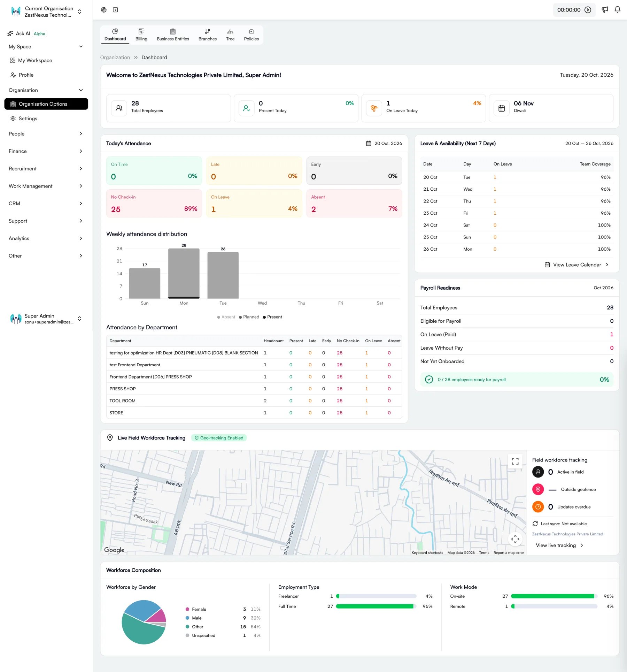Expand the Recruitment menu

tap(46, 169)
